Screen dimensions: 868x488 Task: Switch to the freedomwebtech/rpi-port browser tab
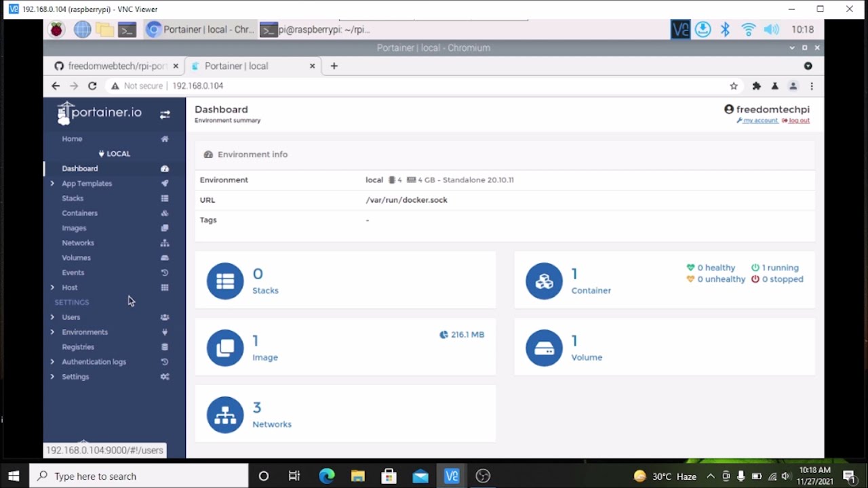tap(117, 66)
